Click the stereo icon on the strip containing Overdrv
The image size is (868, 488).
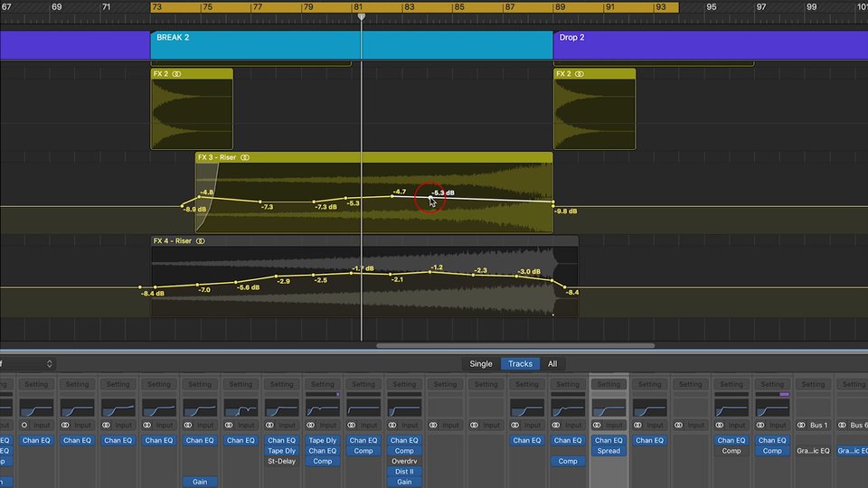click(392, 425)
